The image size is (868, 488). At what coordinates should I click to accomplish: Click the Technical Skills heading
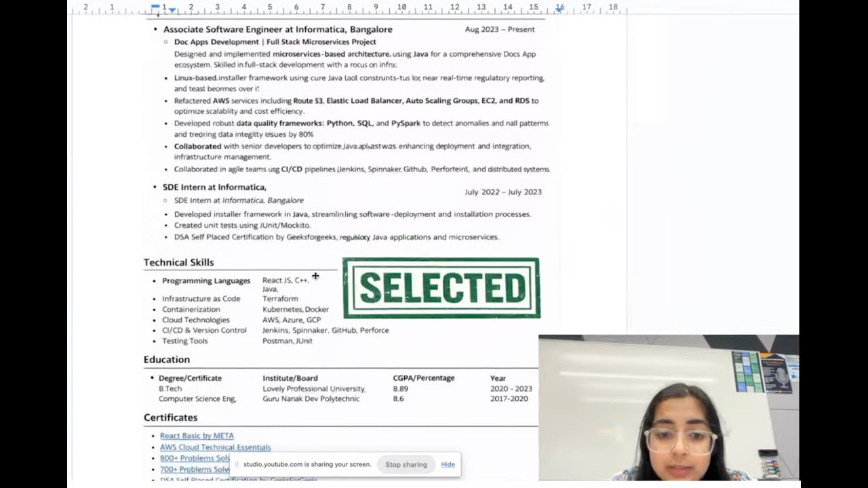178,262
